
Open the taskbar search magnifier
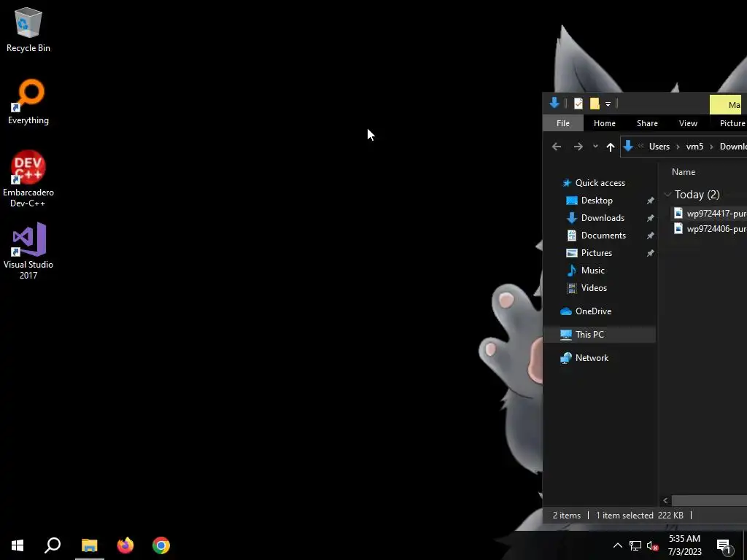tap(53, 545)
